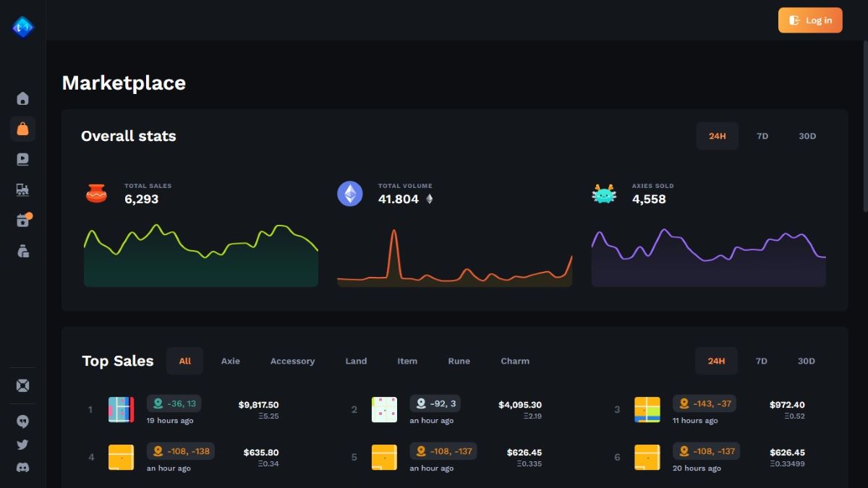Click the Overall stats section heading
This screenshot has height=488, width=868.
click(129, 136)
